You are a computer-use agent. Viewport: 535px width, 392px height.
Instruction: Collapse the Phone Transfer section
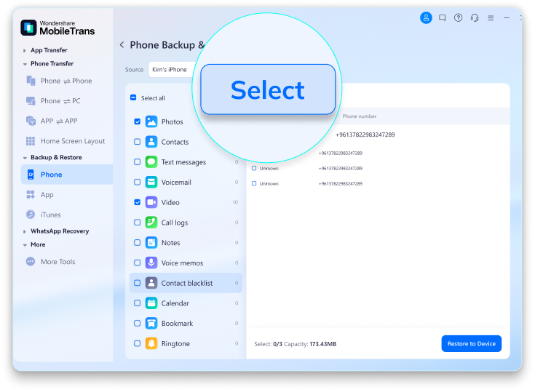[x=25, y=64]
